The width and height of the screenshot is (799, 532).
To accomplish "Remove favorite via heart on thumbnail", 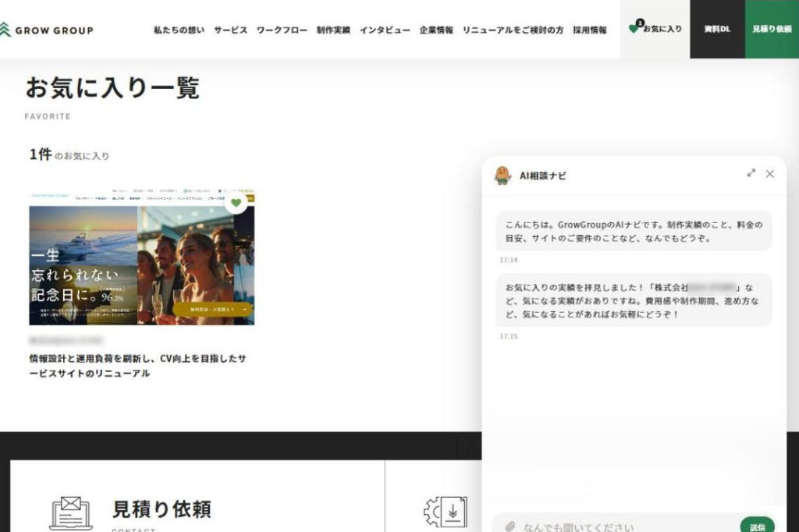I will (x=236, y=203).
